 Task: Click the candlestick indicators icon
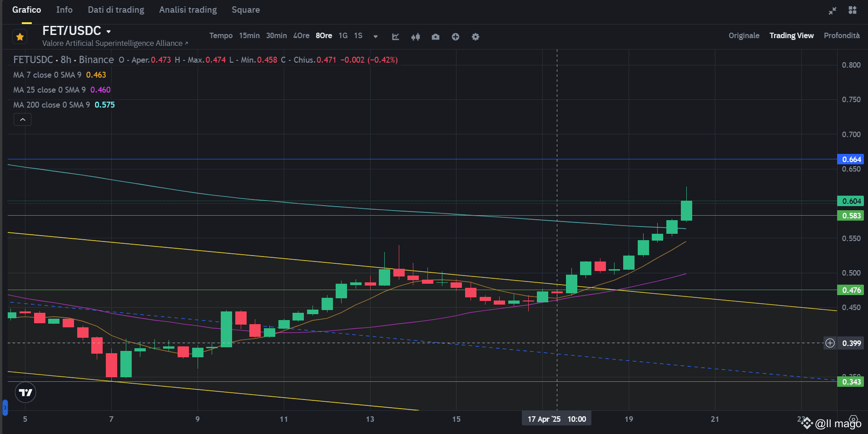416,37
